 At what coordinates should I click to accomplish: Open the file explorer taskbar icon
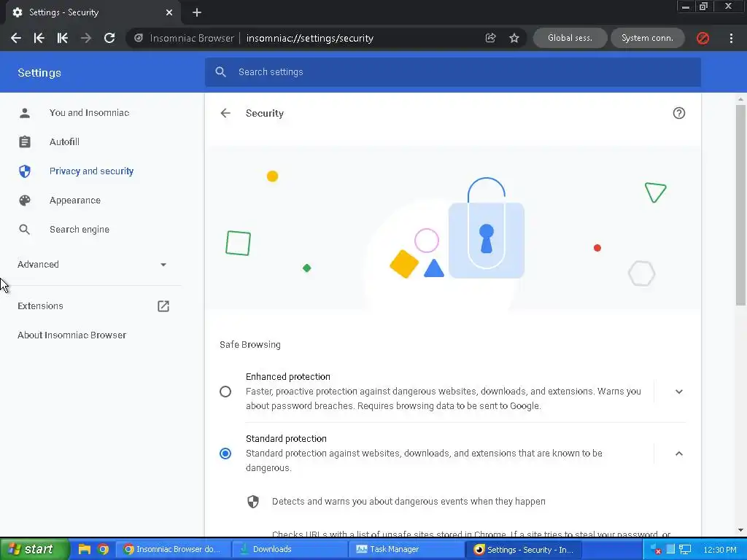tap(85, 549)
